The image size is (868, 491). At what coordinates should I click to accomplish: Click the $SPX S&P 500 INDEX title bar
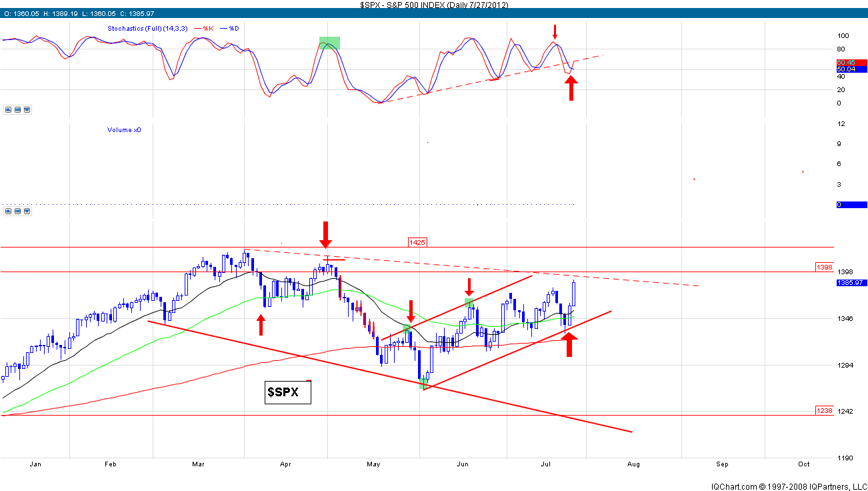click(x=434, y=5)
